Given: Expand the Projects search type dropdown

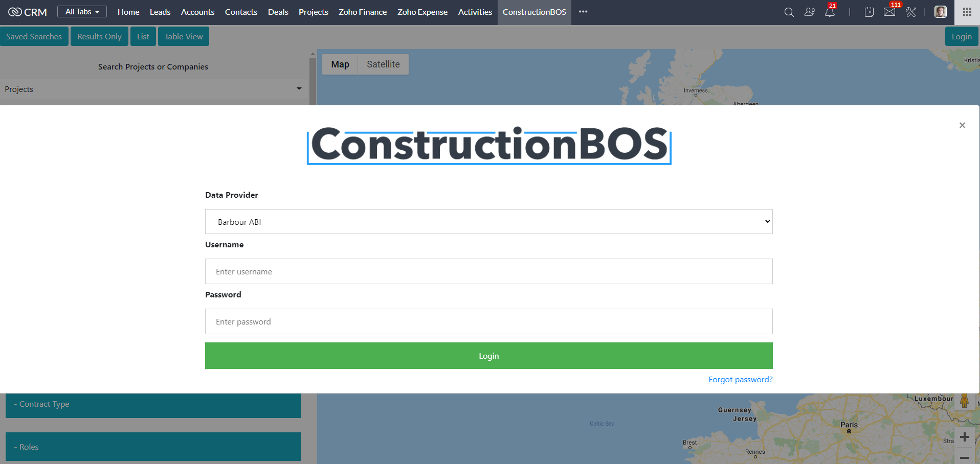Looking at the screenshot, I should point(153,89).
